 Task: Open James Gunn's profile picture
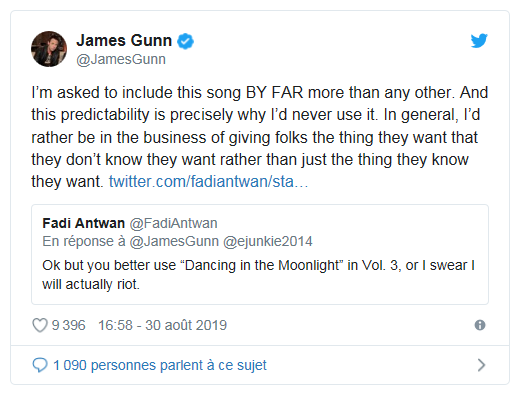pyautogui.click(x=49, y=49)
